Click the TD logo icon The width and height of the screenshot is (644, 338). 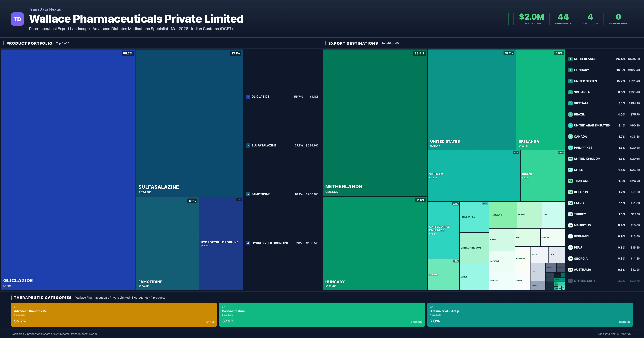coord(17,19)
